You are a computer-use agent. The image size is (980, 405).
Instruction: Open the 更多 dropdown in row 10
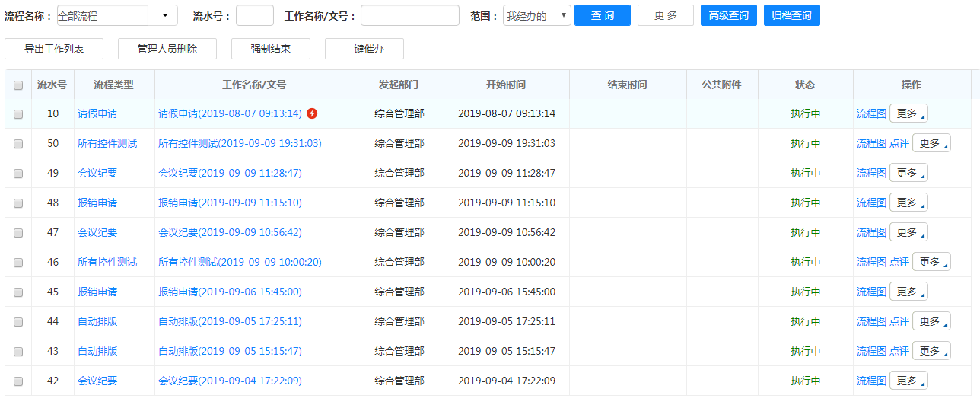pos(908,113)
